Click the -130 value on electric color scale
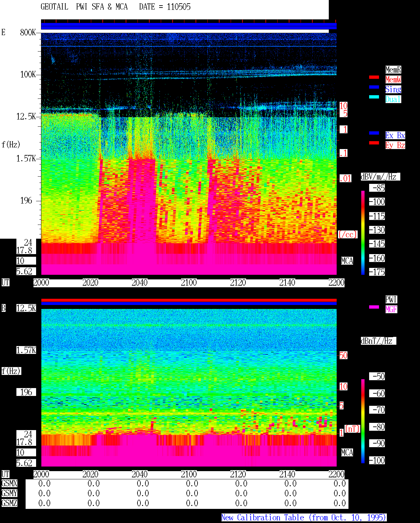The width and height of the screenshot is (420, 523). coord(377,230)
